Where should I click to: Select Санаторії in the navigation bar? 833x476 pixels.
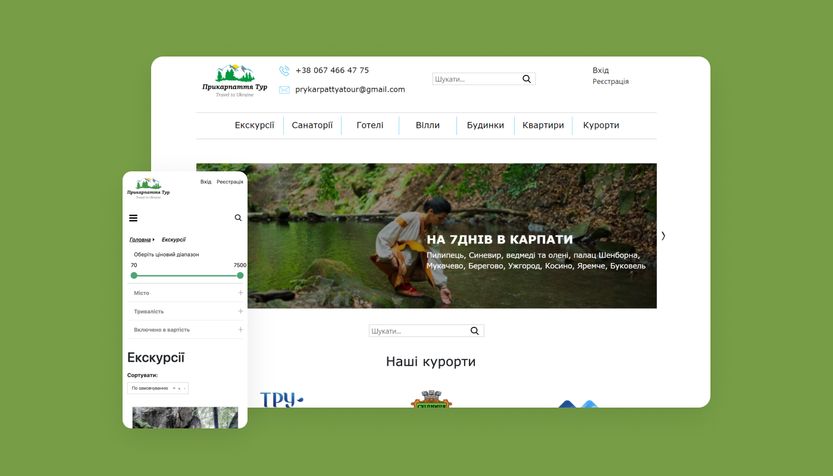312,126
